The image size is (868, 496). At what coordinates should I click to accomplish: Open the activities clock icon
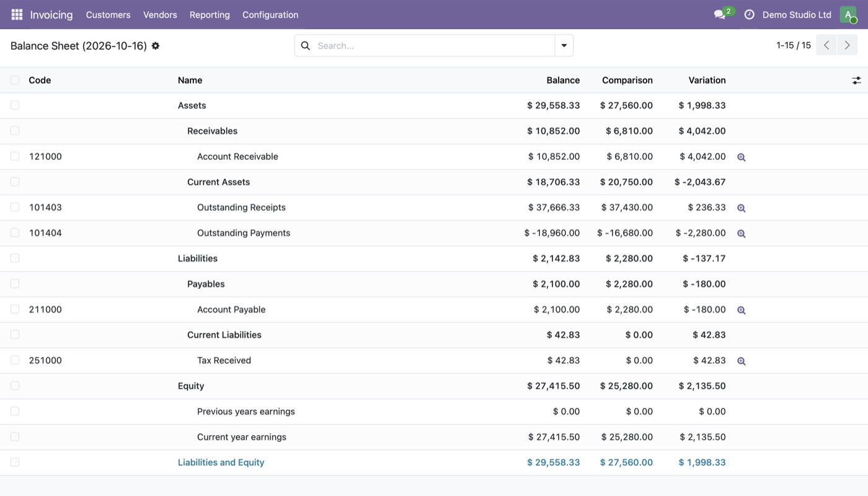[x=749, y=14]
